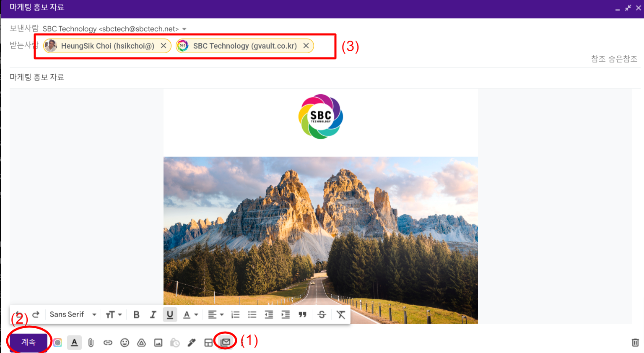
Task: Click the colorful circle icon next to 계속
Action: click(x=57, y=343)
